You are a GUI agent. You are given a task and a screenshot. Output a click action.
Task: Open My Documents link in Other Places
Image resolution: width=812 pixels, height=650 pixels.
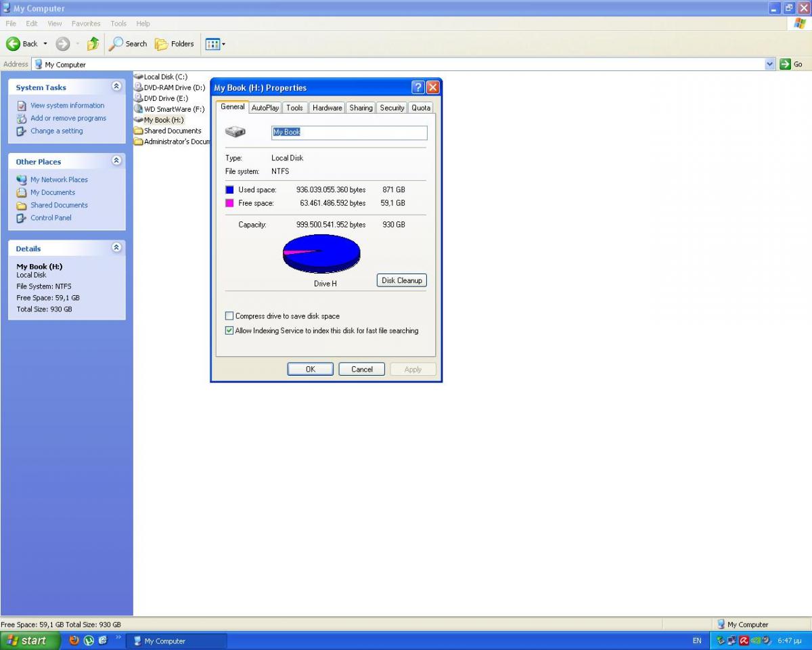[53, 193]
